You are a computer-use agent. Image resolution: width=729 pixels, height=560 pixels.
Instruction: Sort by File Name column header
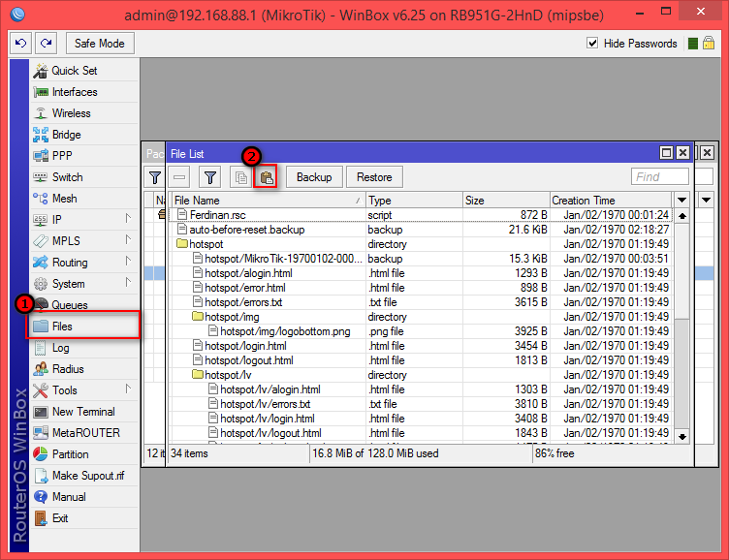coord(268,201)
